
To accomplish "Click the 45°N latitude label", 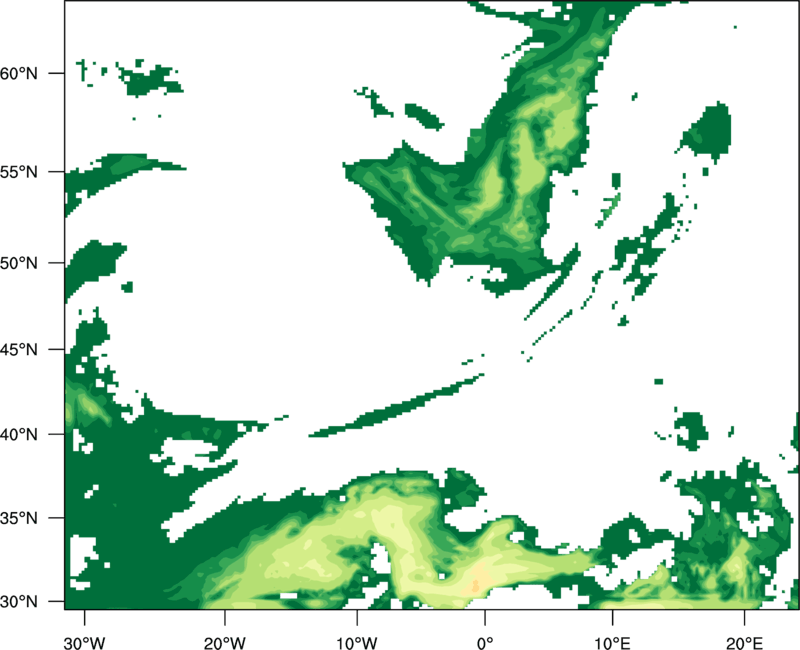I will (19, 349).
